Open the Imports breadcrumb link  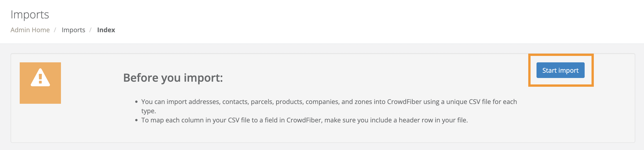click(x=73, y=30)
